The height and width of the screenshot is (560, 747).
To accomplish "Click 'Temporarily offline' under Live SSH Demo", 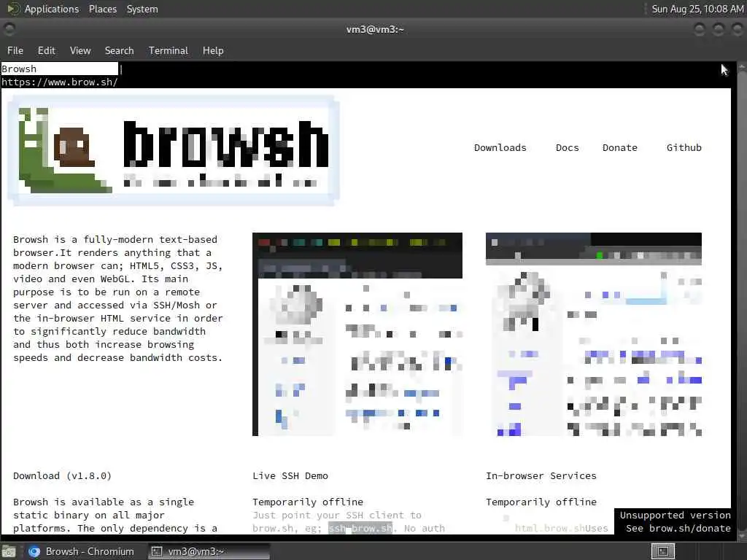I will pyautogui.click(x=308, y=502).
